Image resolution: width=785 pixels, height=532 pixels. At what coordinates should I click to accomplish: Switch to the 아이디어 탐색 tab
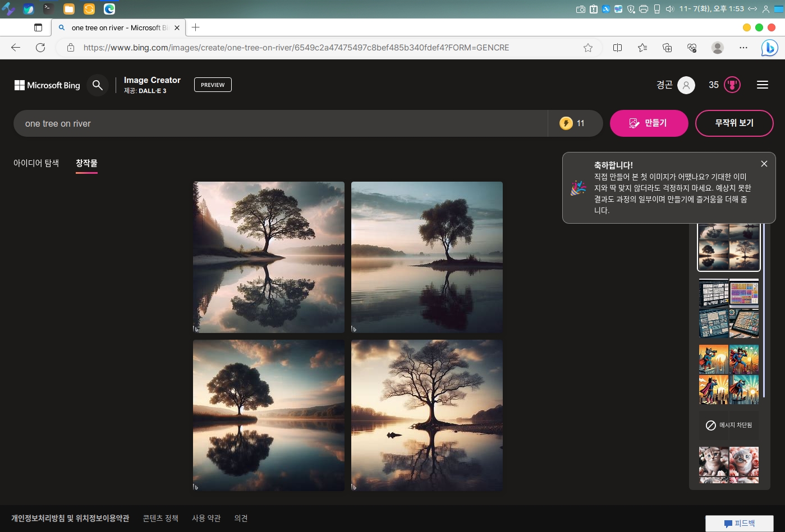click(36, 163)
